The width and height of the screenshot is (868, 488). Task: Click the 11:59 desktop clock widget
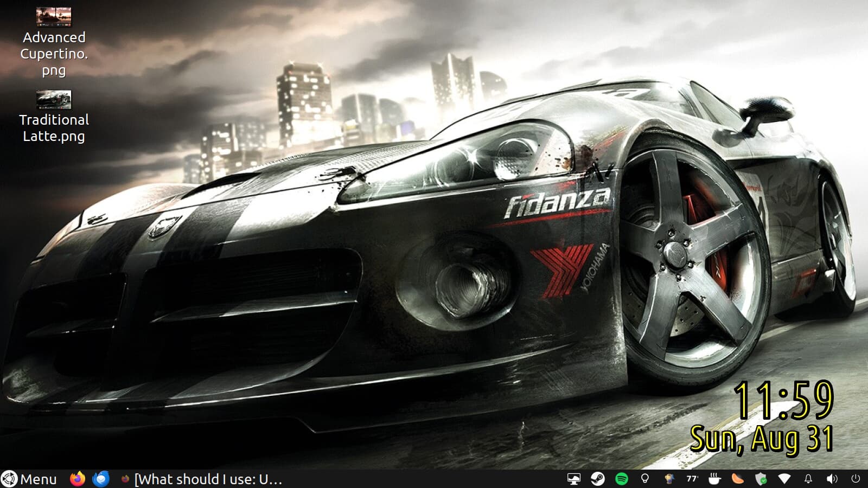pyautogui.click(x=783, y=400)
